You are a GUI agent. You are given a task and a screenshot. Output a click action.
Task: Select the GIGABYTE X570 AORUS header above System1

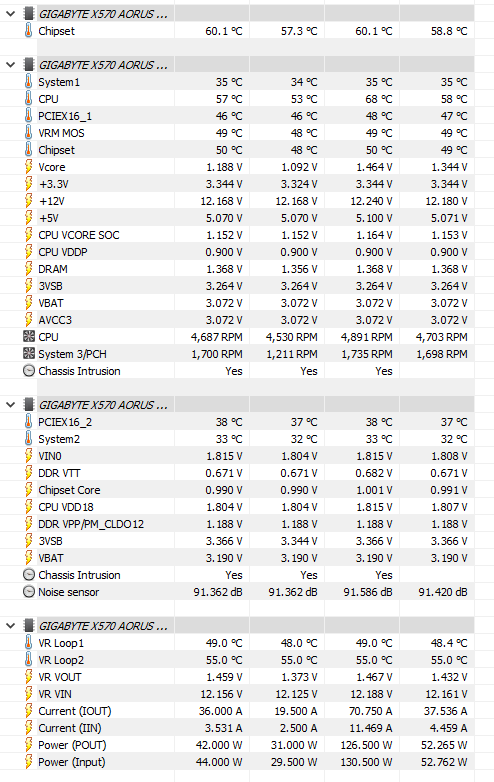click(x=103, y=65)
